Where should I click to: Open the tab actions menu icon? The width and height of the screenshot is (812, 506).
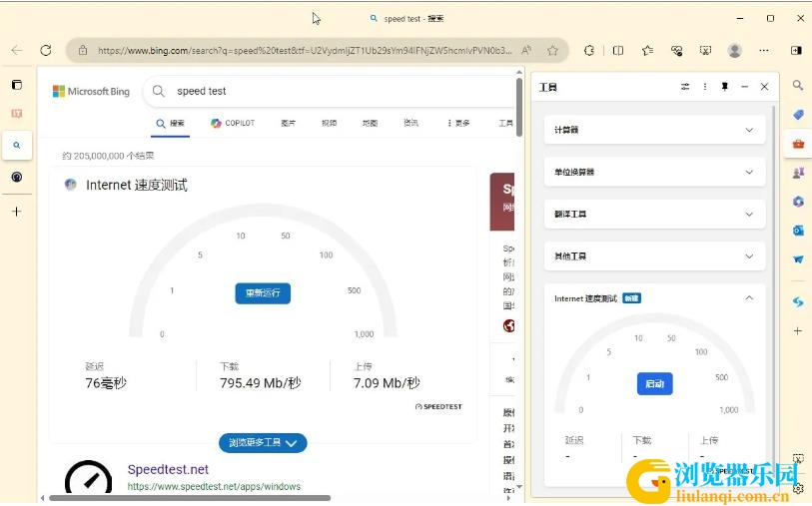click(17, 84)
